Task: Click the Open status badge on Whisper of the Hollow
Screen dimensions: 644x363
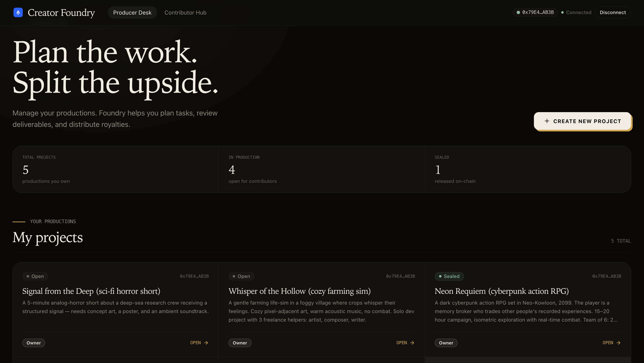Action: click(x=241, y=276)
